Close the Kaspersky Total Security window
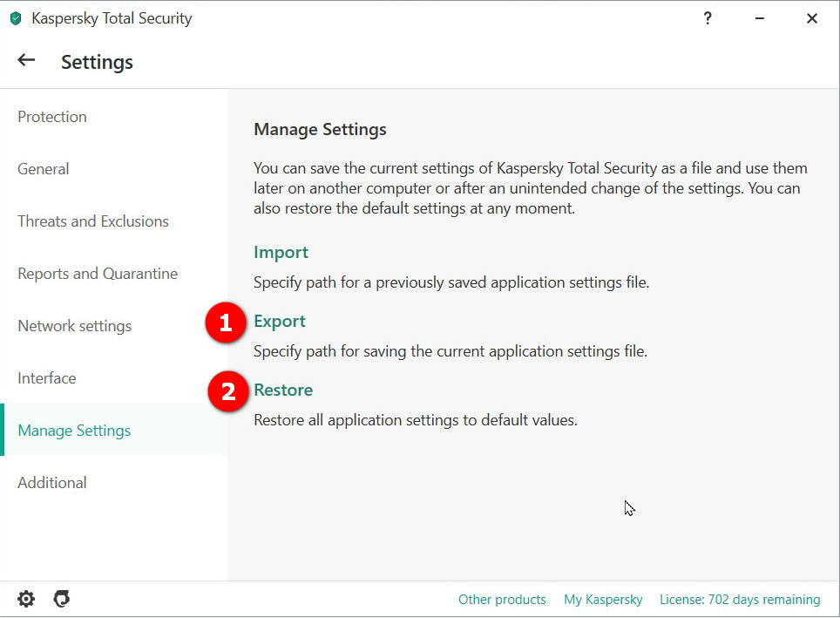This screenshot has width=840, height=618. point(811,18)
